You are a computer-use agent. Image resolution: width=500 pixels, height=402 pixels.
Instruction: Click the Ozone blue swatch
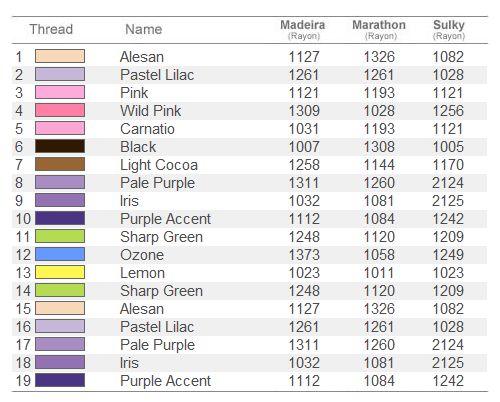pyautogui.click(x=60, y=254)
